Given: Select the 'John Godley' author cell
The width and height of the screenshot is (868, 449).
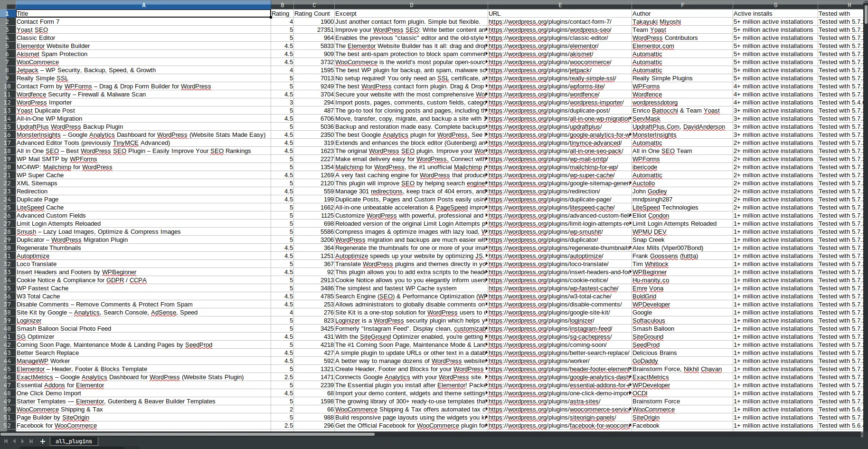Looking at the screenshot, I should 682,191.
